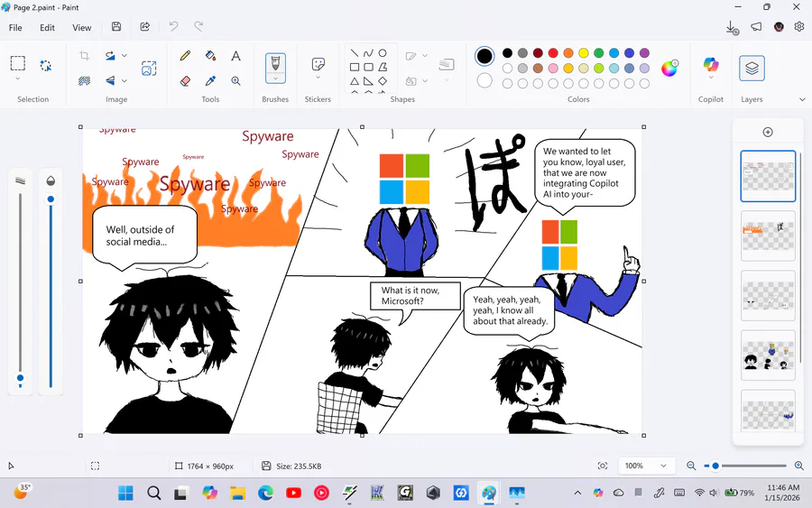Open the Windows Start button
This screenshot has height=508, width=812.
pos(125,493)
